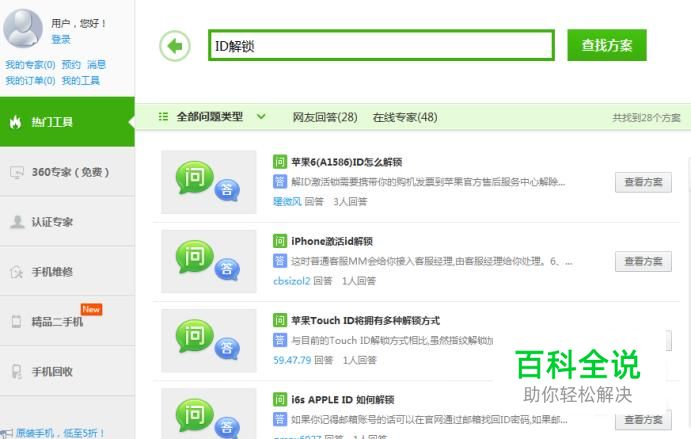Open title 苹果Touch ID将拥有多种解锁方式
The height and width of the screenshot is (439, 691).
click(365, 320)
